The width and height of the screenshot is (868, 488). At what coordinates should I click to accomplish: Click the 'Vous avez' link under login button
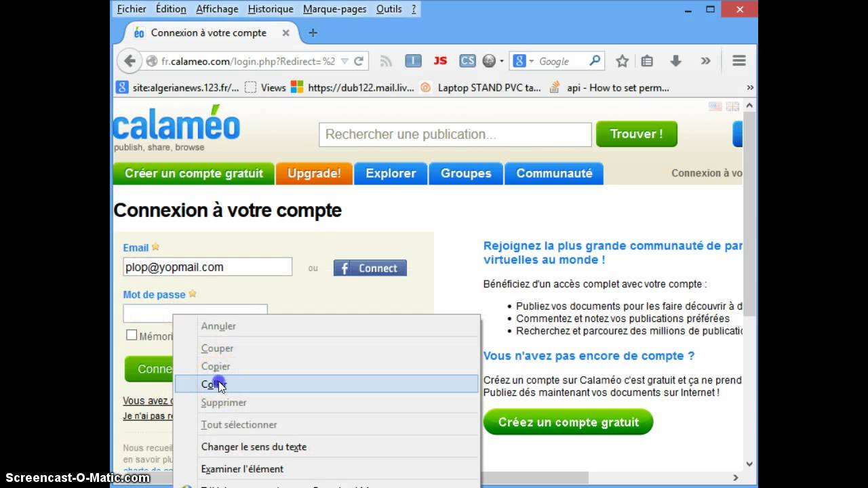click(x=148, y=401)
